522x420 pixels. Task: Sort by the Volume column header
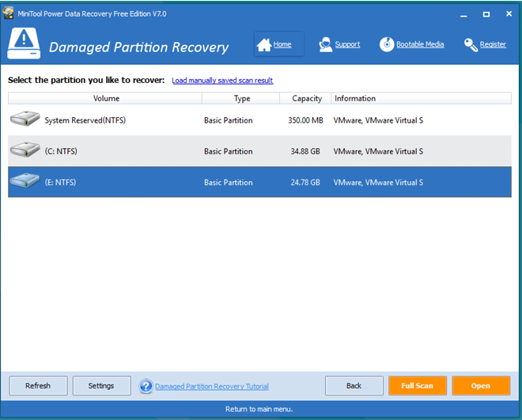coord(105,98)
